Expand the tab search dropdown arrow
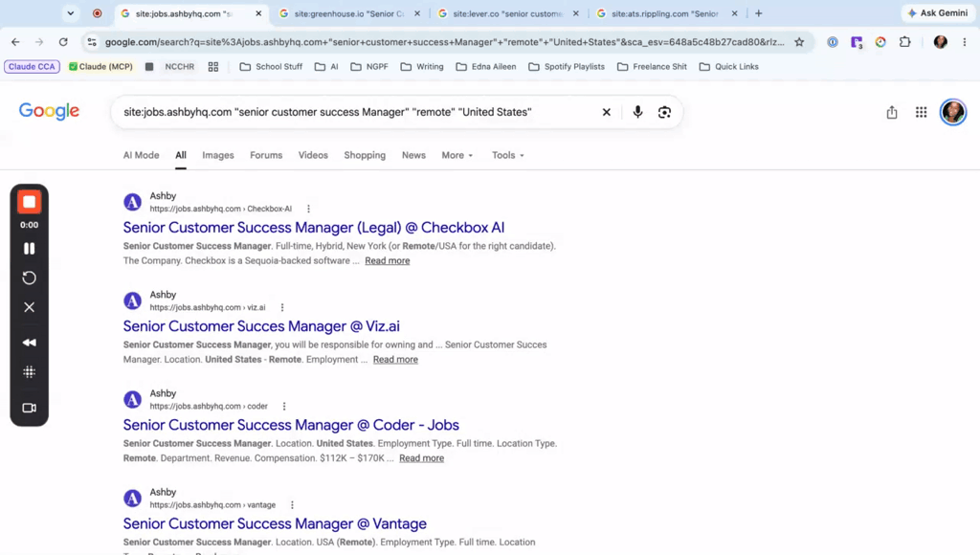 click(71, 13)
